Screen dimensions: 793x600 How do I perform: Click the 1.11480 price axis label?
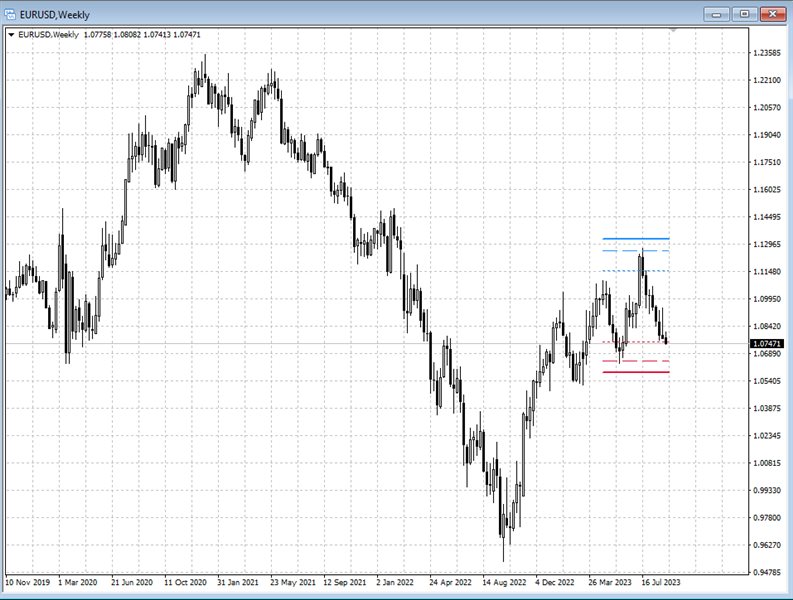pyautogui.click(x=767, y=272)
